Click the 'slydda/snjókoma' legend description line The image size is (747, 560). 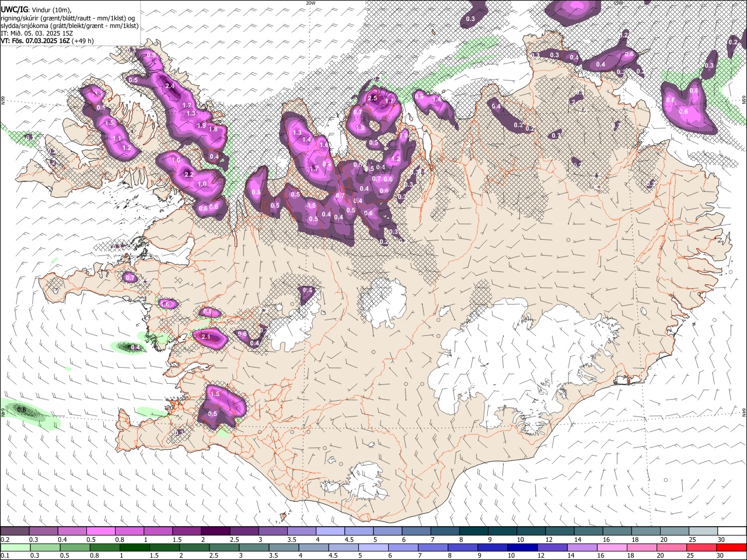tap(69, 26)
